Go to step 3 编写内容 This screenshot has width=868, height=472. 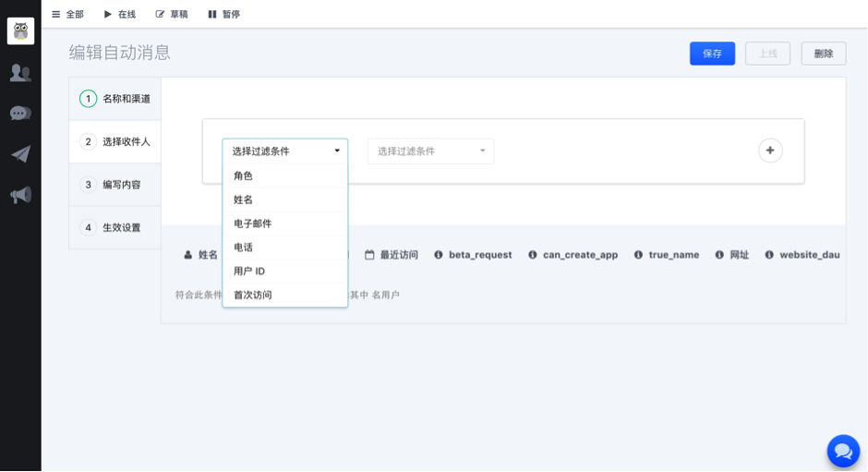tap(115, 185)
